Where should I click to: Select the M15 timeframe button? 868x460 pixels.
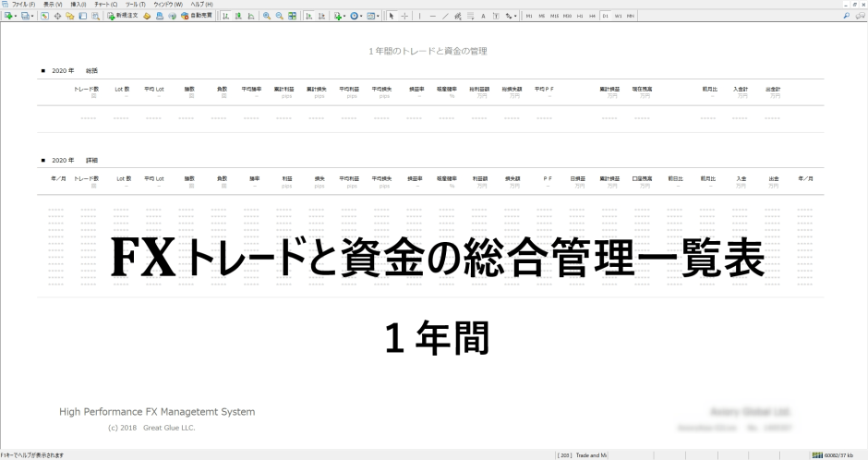(x=554, y=16)
